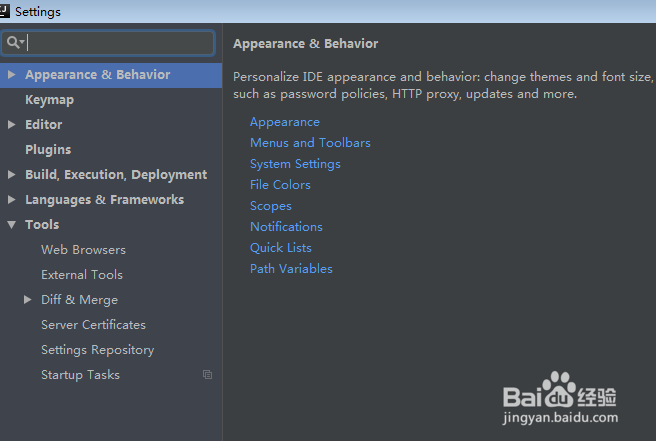The height and width of the screenshot is (441, 656).
Task: Expand Languages & Frameworks section
Action: click(x=12, y=200)
